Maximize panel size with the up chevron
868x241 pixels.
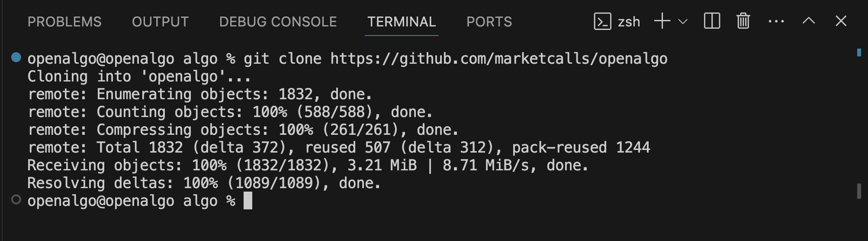(808, 21)
